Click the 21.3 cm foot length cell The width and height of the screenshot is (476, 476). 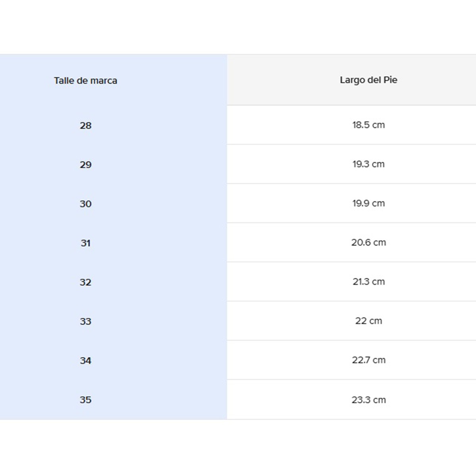point(369,282)
